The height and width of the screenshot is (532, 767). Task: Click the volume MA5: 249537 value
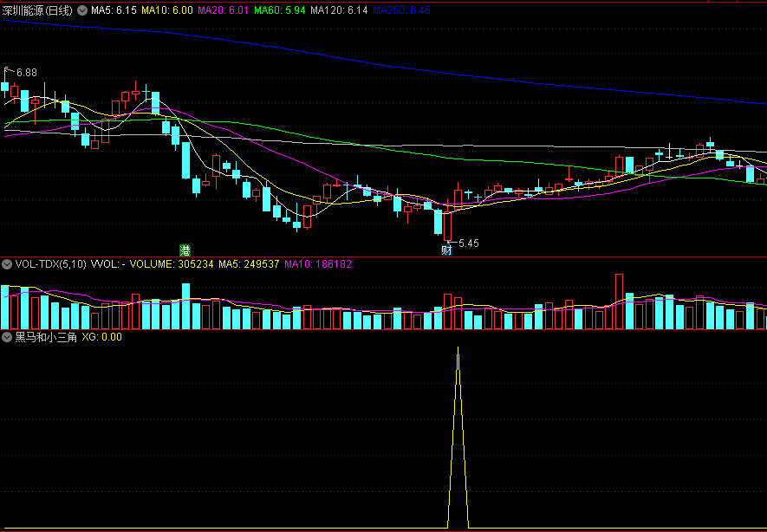(249, 264)
